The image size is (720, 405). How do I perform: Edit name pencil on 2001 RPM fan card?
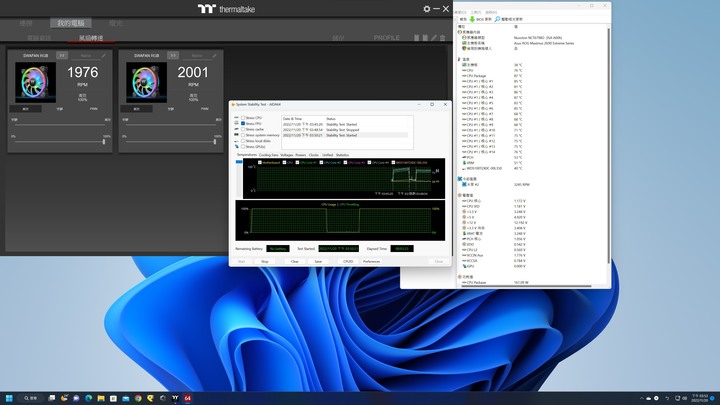214,56
